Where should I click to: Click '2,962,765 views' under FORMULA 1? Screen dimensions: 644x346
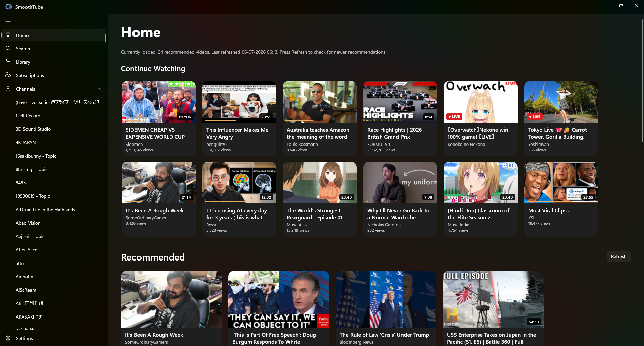[381, 150]
